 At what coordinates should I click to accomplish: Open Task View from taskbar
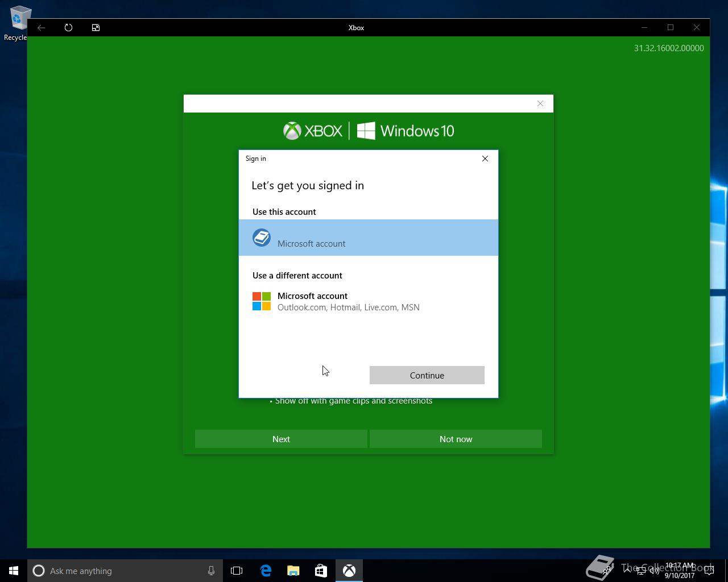click(237, 571)
